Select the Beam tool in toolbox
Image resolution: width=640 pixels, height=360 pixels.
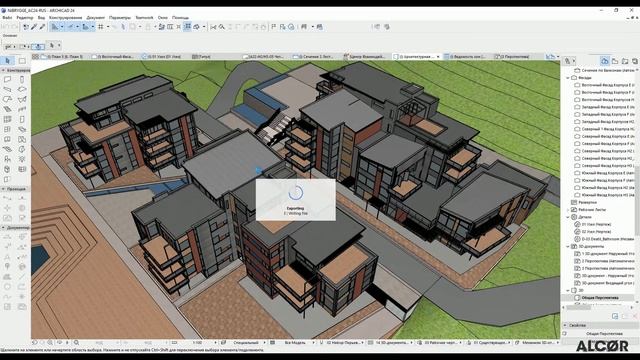(x=7, y=89)
